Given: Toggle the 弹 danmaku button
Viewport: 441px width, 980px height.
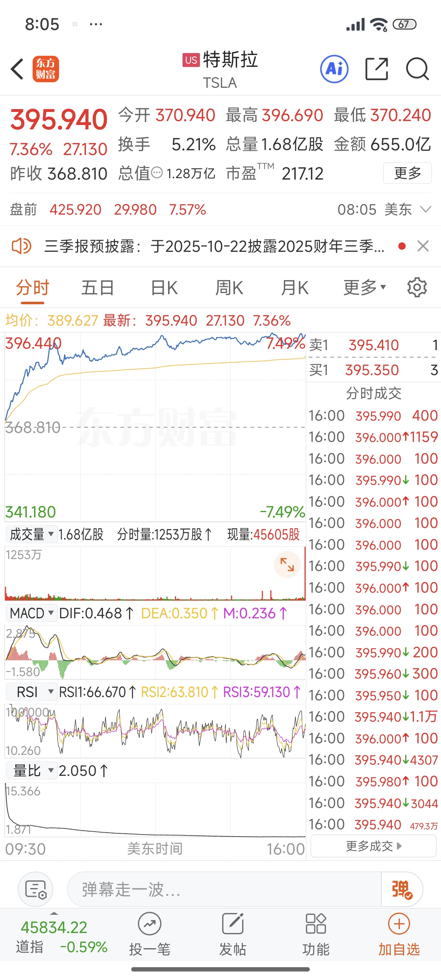Looking at the screenshot, I should (x=402, y=889).
